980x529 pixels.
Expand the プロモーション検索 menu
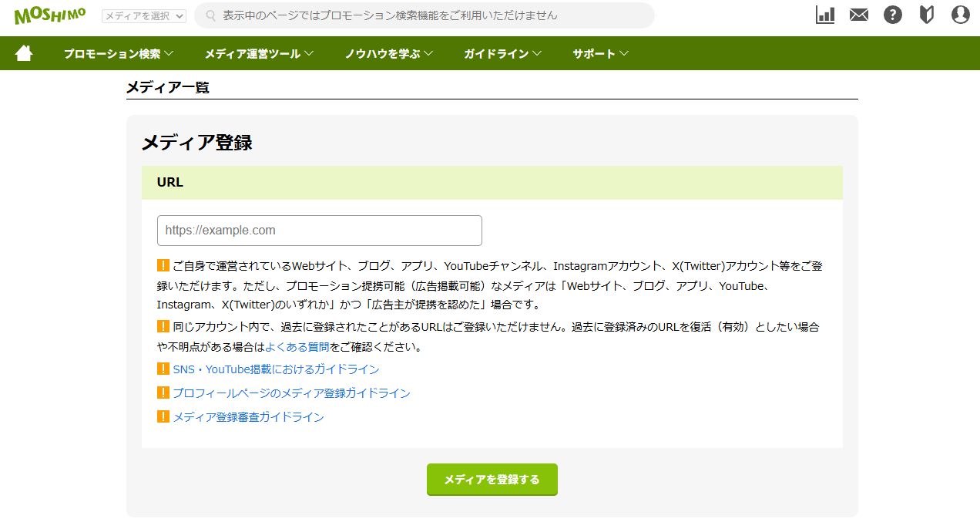coord(119,54)
